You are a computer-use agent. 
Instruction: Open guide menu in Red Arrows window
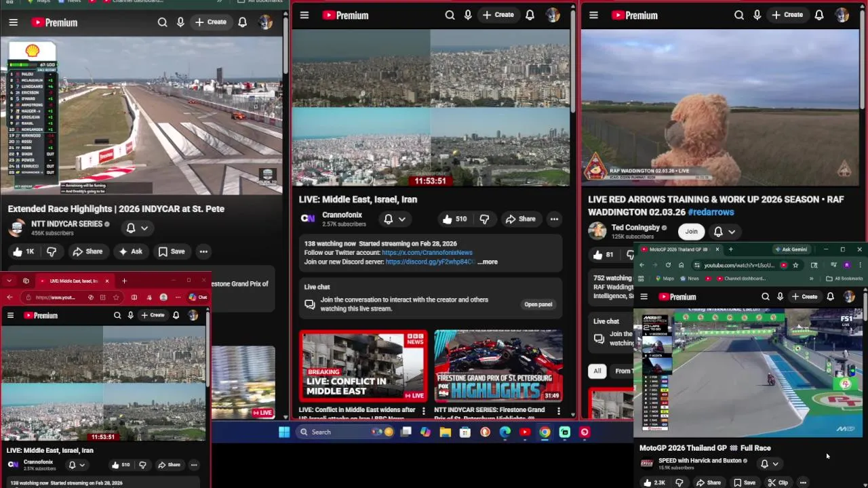tap(593, 15)
